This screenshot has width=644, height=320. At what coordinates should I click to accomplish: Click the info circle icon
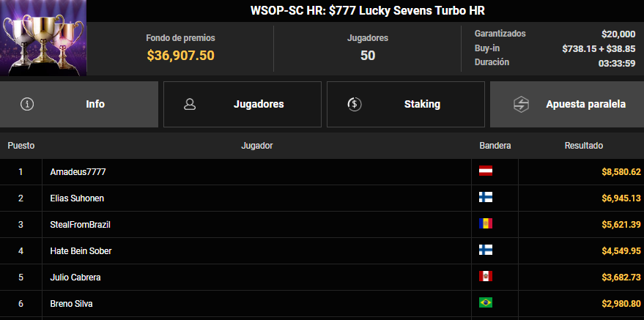(x=27, y=104)
